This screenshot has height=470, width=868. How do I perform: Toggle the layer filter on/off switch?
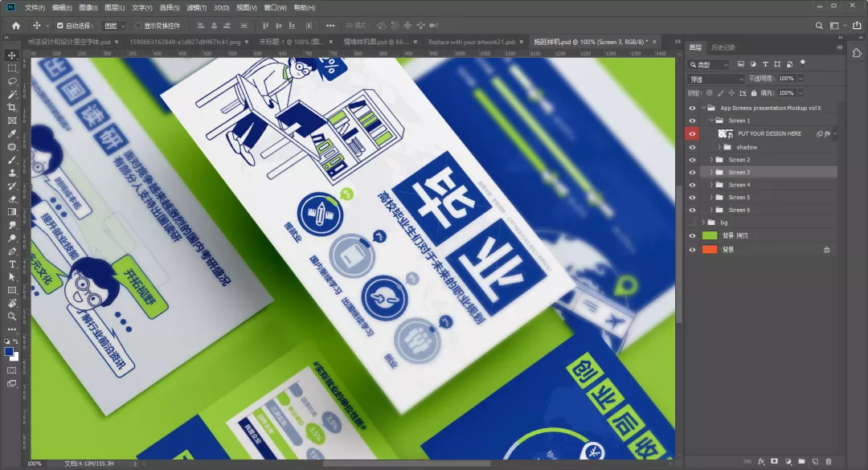tap(803, 63)
